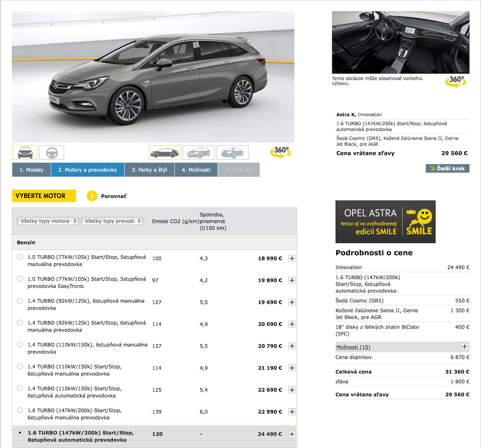Open the Všetky typy motora dropdown
The height and width of the screenshot is (448, 481).
tap(48, 221)
